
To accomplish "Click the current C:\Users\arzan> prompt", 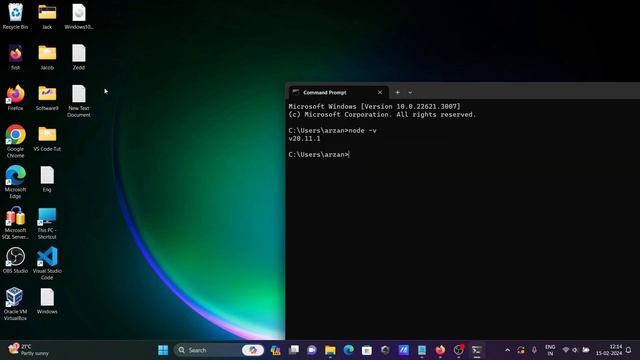I will pyautogui.click(x=319, y=155).
